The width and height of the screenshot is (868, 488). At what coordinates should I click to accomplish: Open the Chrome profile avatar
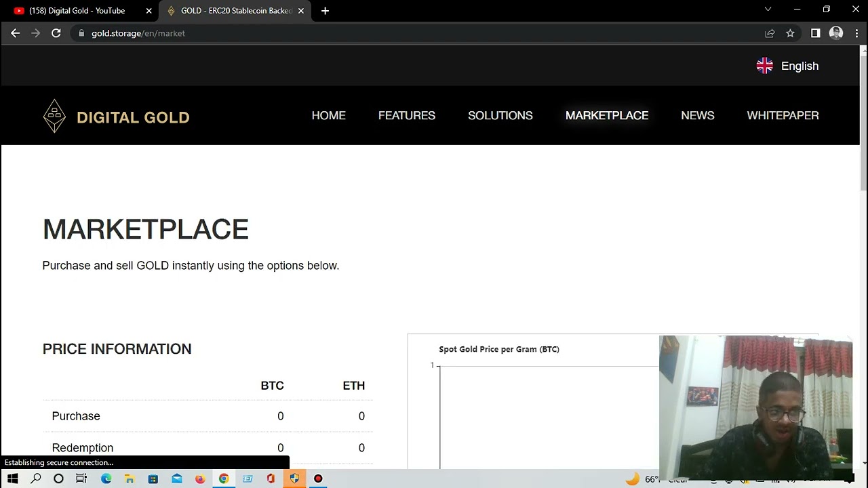click(x=835, y=33)
